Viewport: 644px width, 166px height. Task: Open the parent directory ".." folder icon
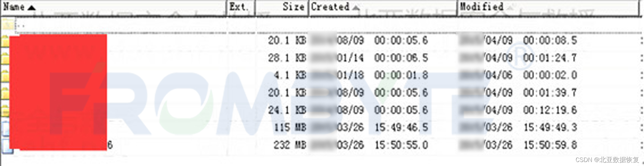(8, 25)
